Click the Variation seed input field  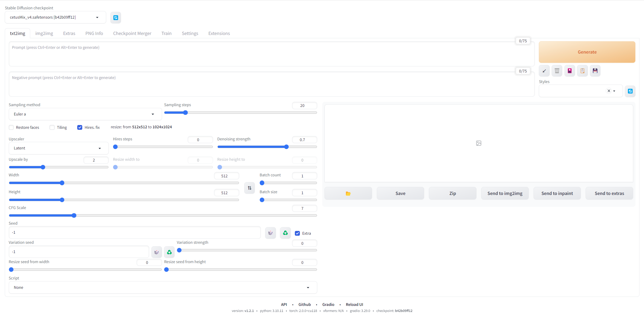[79, 252]
